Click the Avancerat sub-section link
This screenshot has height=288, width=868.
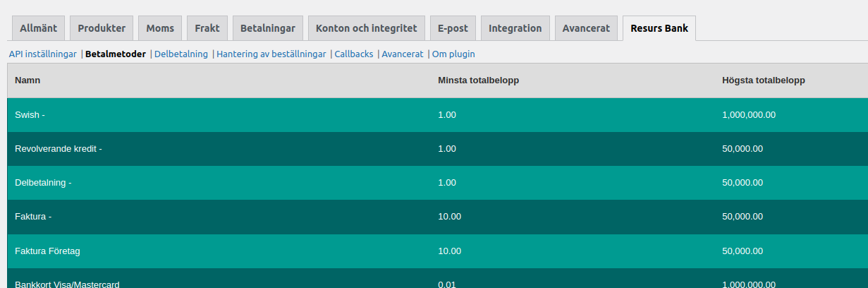403,54
